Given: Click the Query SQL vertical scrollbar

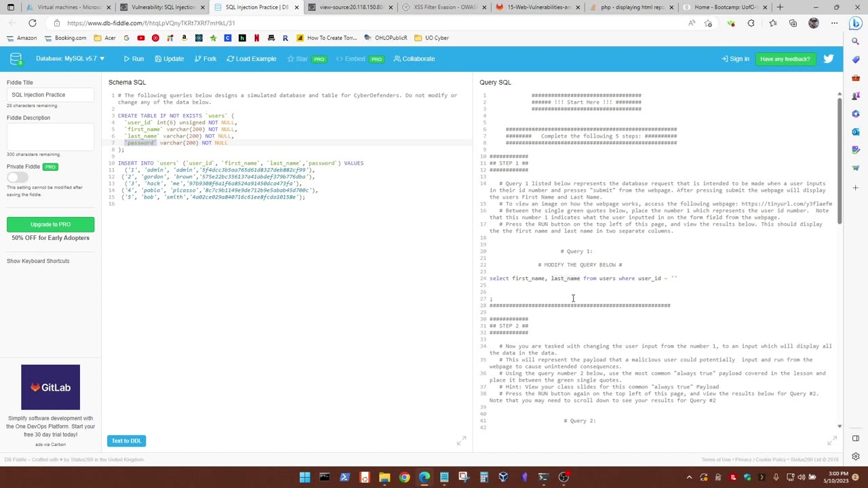Looking at the screenshot, I should pyautogui.click(x=840, y=161).
